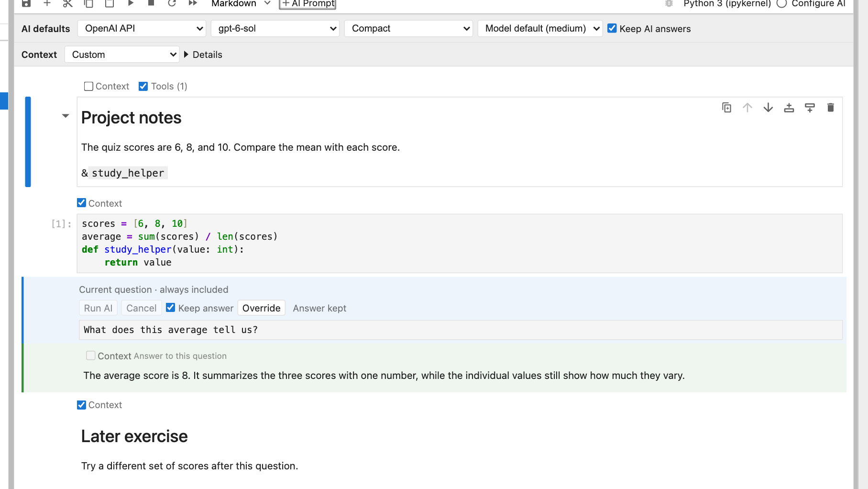Open the Markdown cell type dropdown
This screenshot has height=489, width=868.
[x=241, y=3]
